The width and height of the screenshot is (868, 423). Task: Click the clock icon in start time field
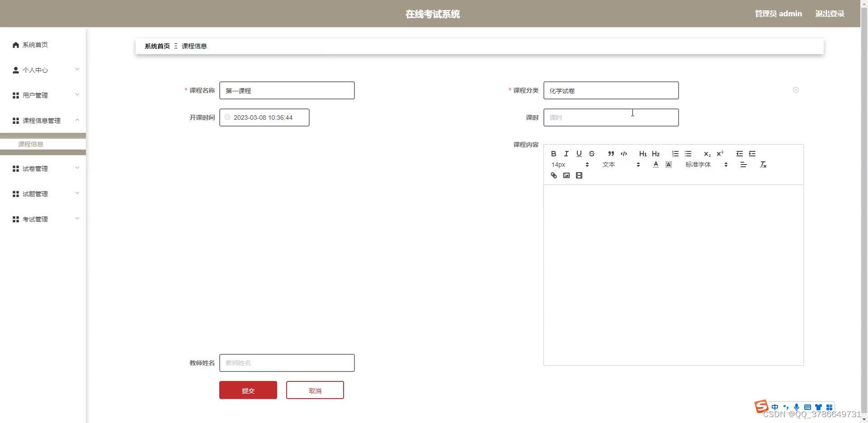pos(227,117)
